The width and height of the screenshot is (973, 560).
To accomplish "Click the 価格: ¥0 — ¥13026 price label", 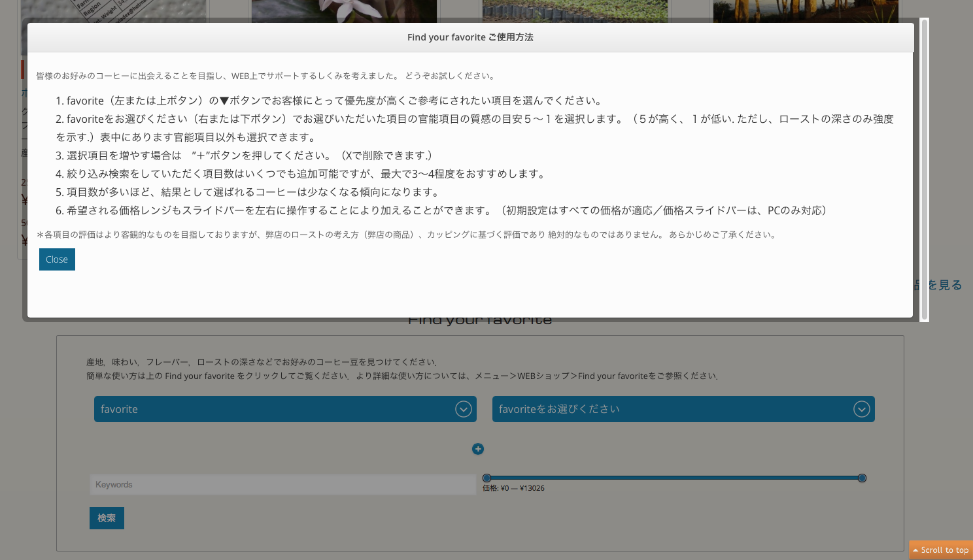I will [x=513, y=488].
